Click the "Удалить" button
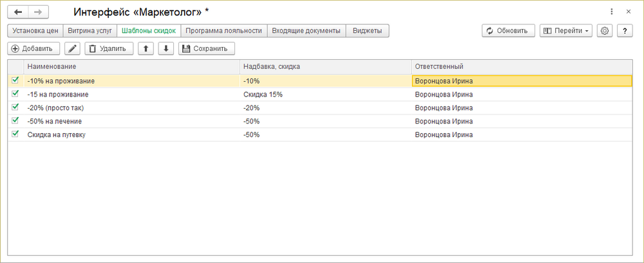This screenshot has width=644, height=263. (x=109, y=48)
